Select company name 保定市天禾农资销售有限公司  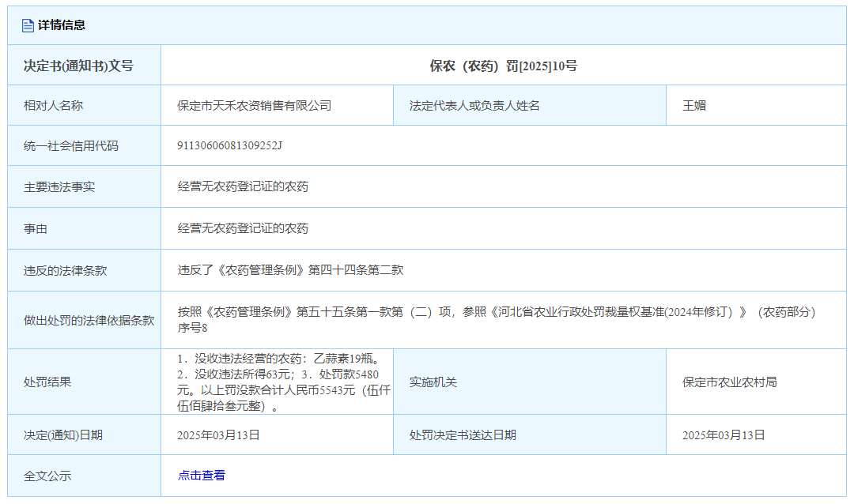255,106
